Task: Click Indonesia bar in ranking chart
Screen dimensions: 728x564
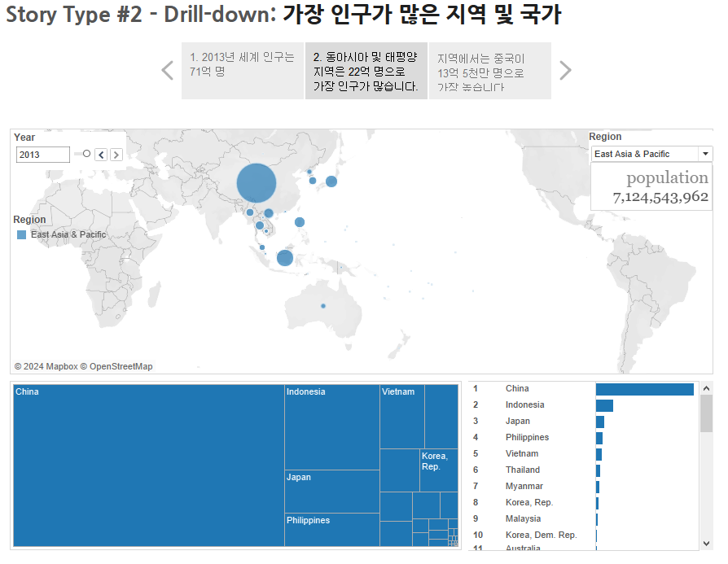Action: point(604,405)
